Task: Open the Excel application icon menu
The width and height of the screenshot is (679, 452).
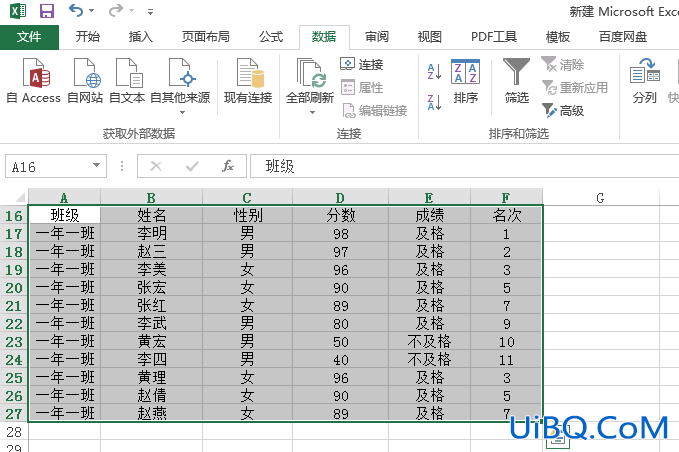Action: click(18, 10)
